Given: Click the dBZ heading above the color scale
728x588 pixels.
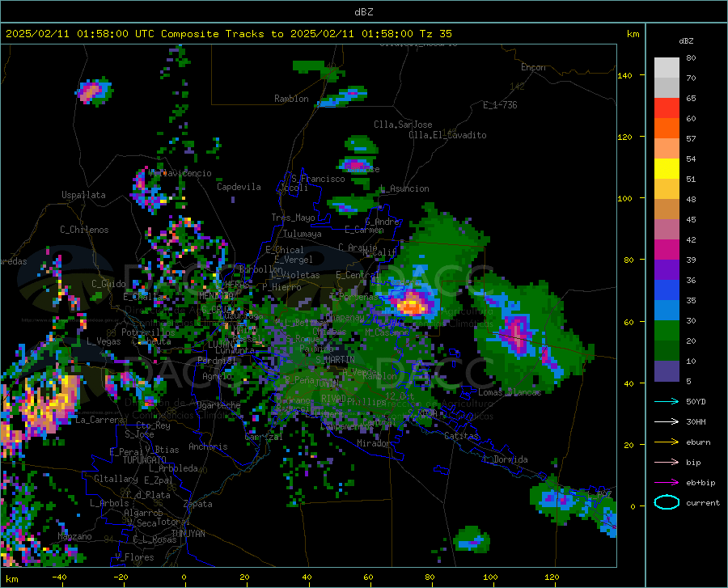Looking at the screenshot, I should (686, 40).
